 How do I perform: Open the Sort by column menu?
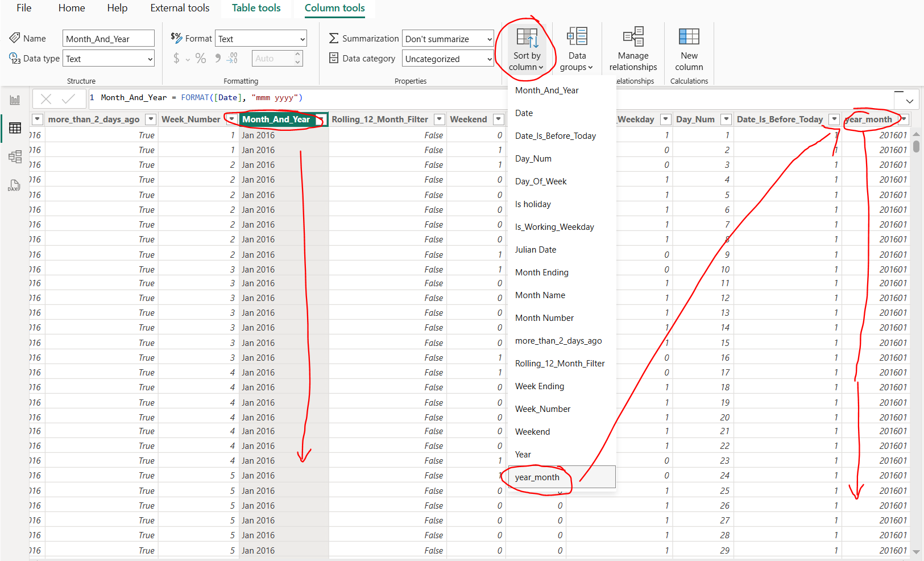[527, 50]
